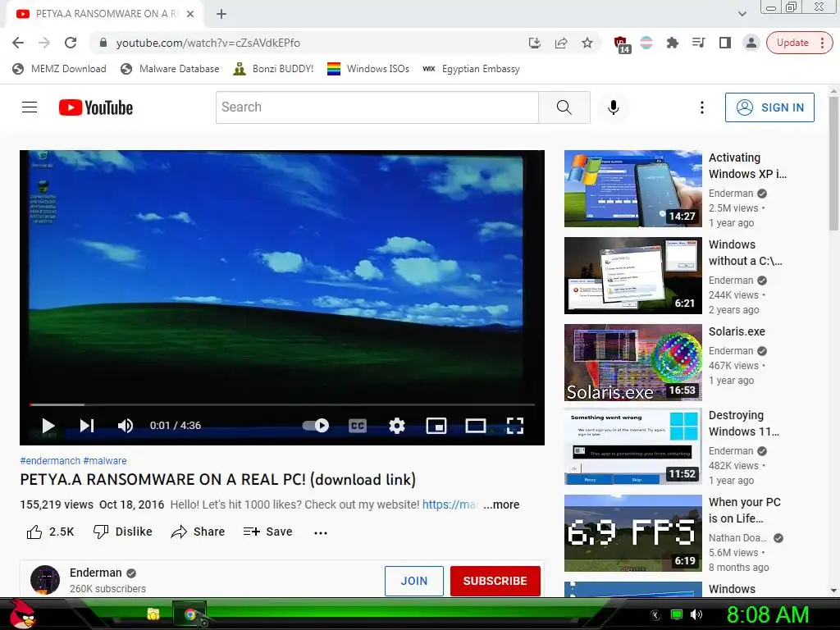This screenshot has width=840, height=630.
Task: Open Malware Database bookmark
Action: click(170, 69)
